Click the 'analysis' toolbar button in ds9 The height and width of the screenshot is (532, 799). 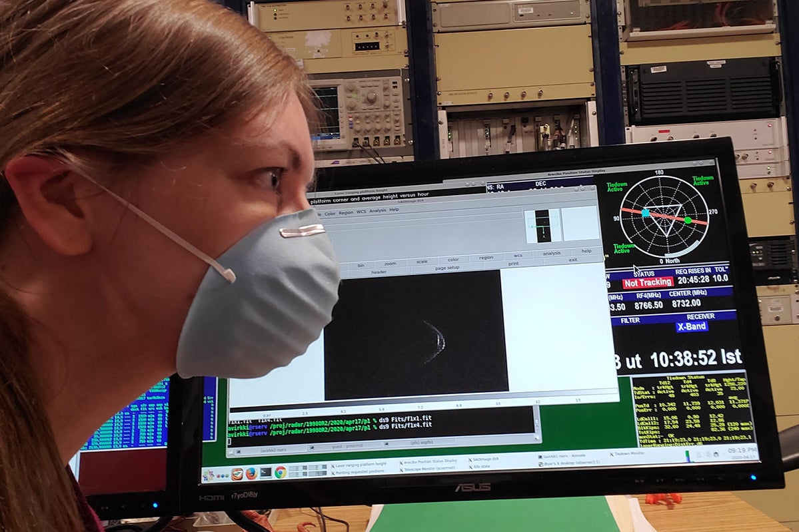(x=550, y=253)
